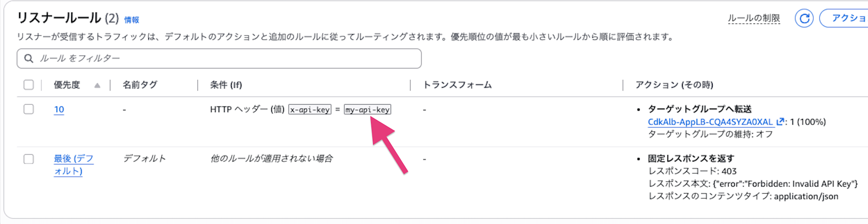Sort by the 優先度 column header
This screenshot has width=868, height=224.
coord(67,85)
